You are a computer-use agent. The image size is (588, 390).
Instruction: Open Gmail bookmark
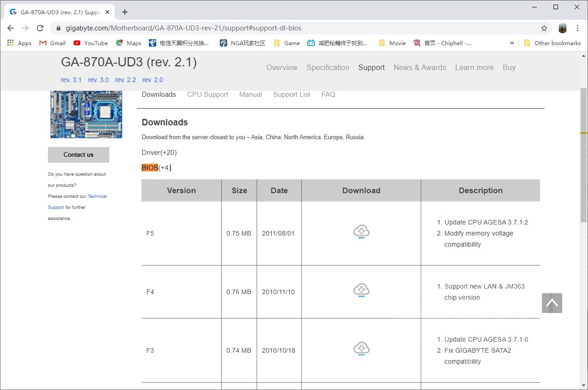click(x=52, y=43)
